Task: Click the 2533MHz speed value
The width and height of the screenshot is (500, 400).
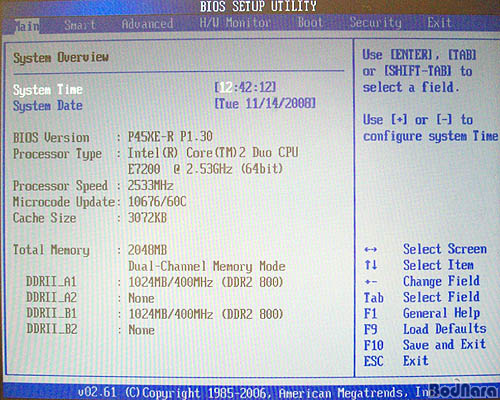Action: (x=150, y=185)
